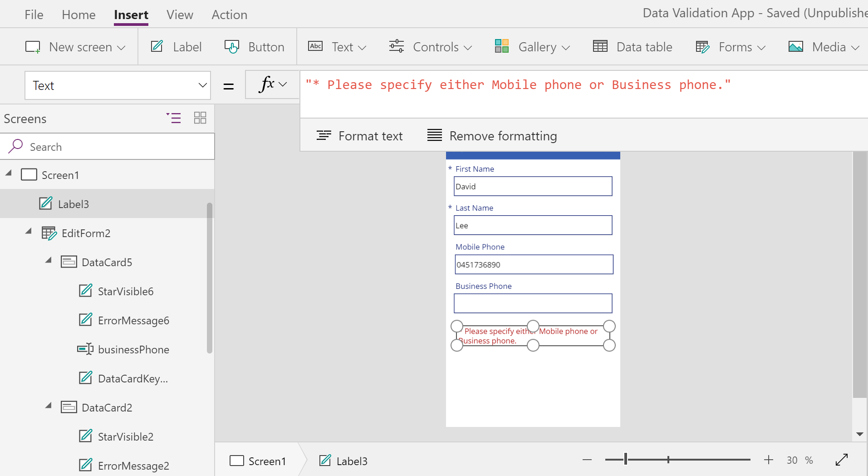Click the zoom out minus icon
This screenshot has width=868, height=476.
tap(587, 460)
